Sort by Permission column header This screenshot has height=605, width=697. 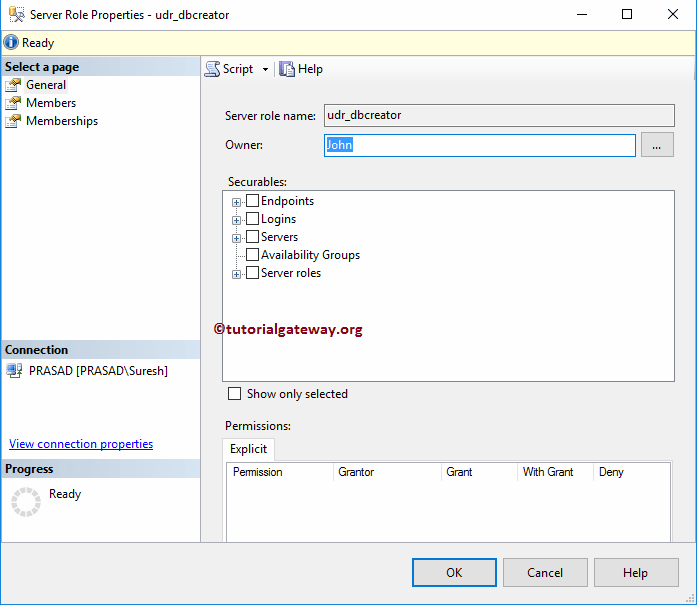tap(280, 472)
